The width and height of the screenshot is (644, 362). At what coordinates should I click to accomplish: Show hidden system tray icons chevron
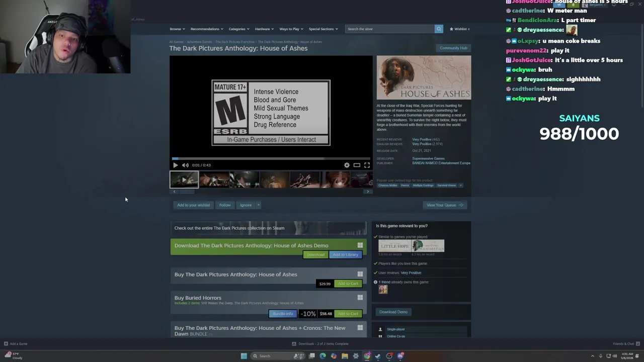(x=592, y=356)
